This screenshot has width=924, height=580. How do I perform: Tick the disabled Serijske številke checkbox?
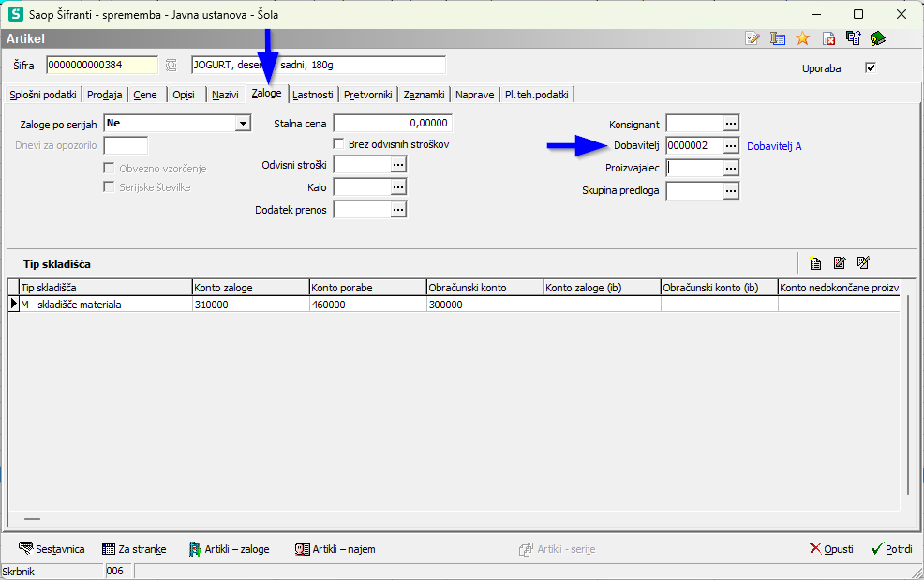point(109,186)
